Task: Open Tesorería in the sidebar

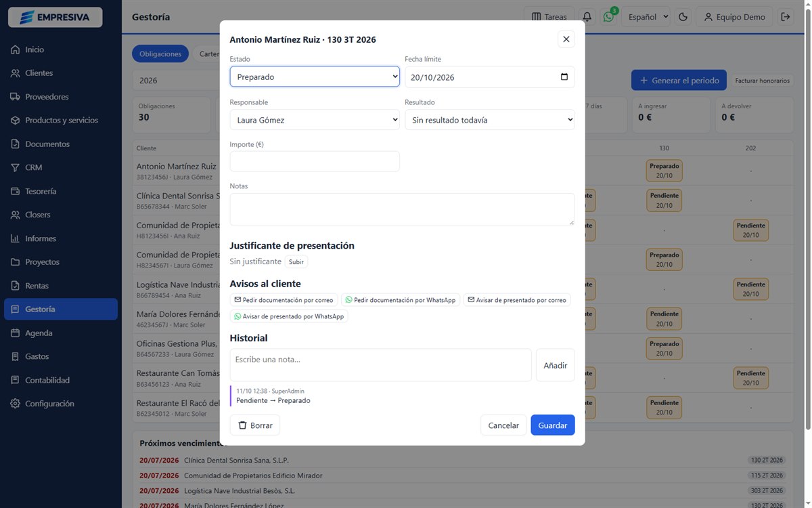Action: 61,191
